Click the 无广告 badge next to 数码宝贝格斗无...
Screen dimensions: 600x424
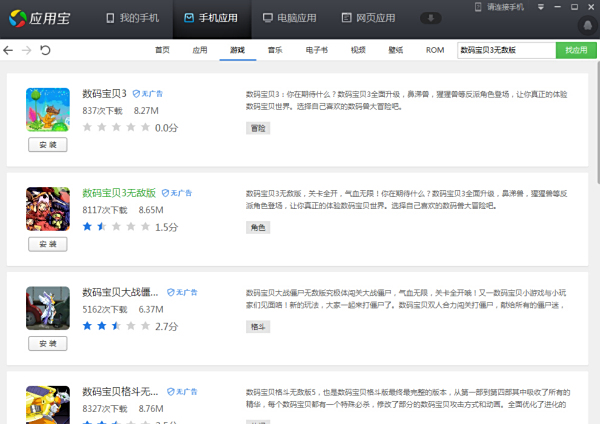click(x=182, y=391)
